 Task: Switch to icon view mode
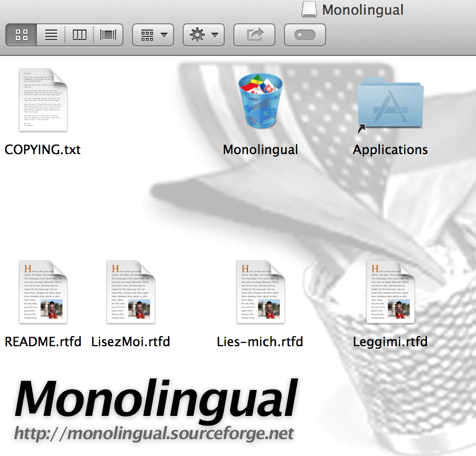tap(22, 35)
